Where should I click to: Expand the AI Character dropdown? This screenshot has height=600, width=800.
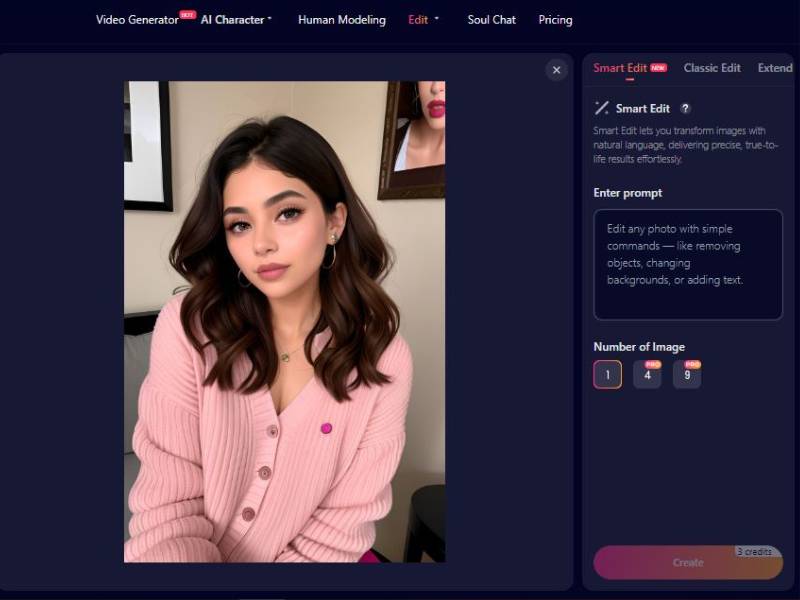pyautogui.click(x=235, y=19)
